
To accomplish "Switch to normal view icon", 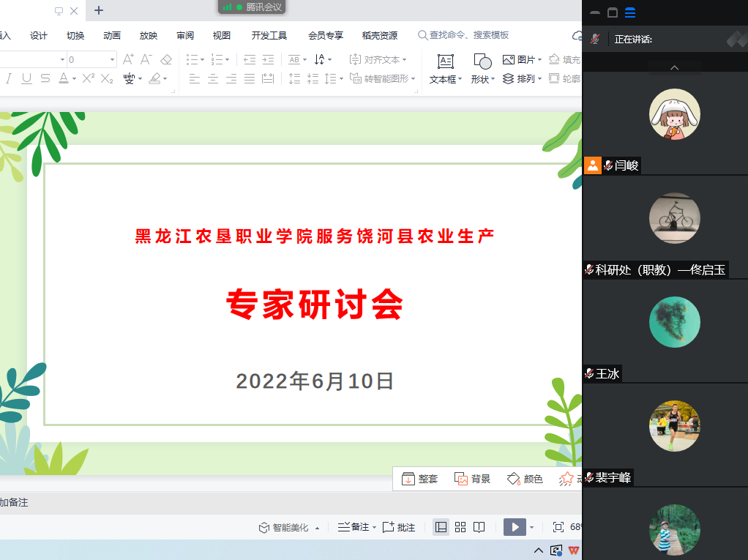I will click(441, 527).
